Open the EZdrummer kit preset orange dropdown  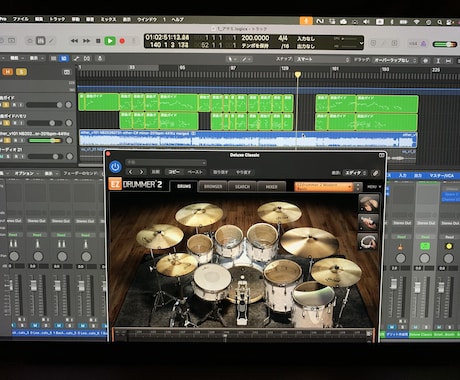tap(324, 187)
